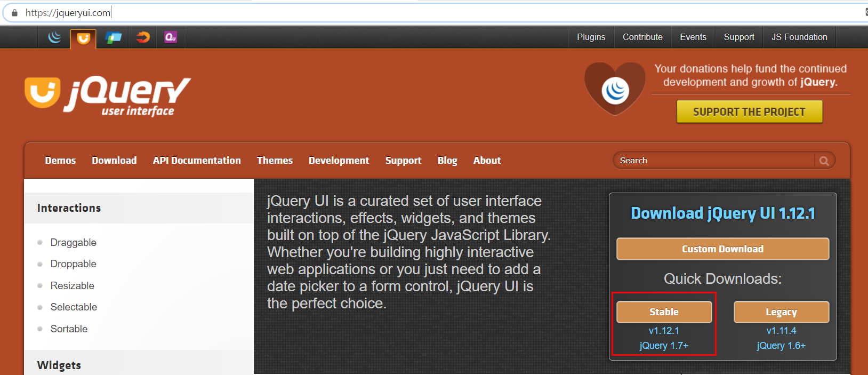Click the jQuery user interface logo

(108, 97)
